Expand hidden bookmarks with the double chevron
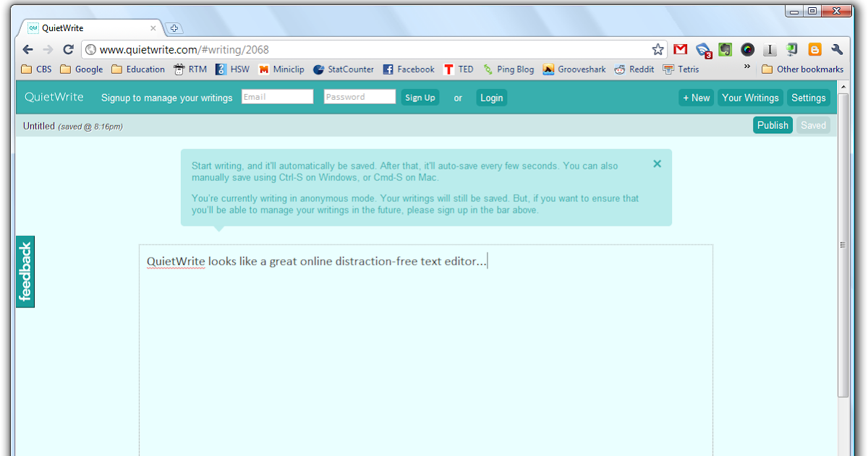This screenshot has height=456, width=868. 747,66
